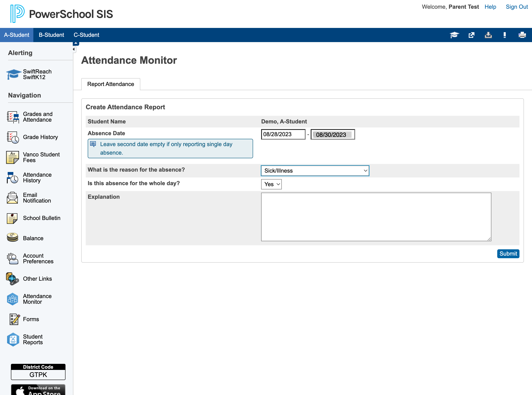Click the single day absence info note
The width and height of the screenshot is (532, 395).
pos(170,149)
